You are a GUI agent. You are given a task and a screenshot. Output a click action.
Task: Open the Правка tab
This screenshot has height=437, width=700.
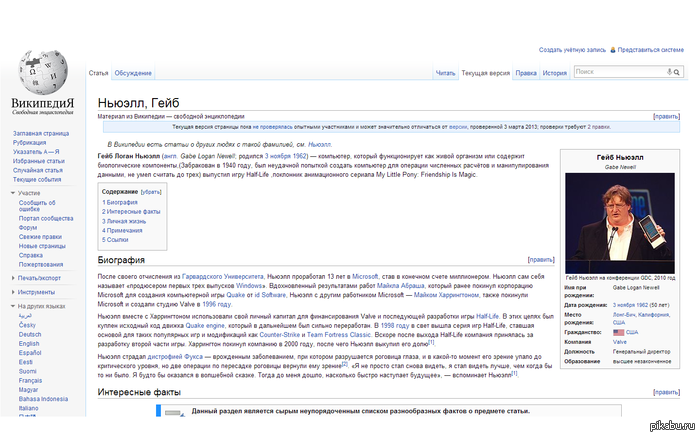click(x=526, y=73)
